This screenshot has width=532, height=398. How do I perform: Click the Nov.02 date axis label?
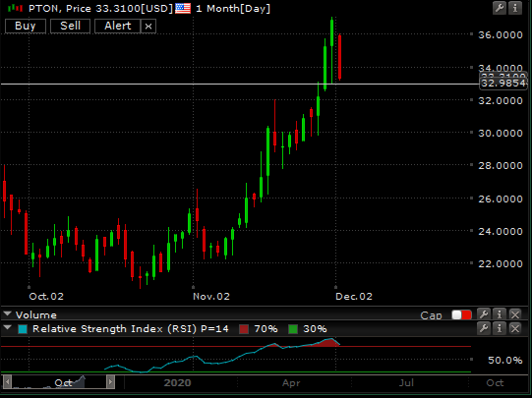[211, 297]
